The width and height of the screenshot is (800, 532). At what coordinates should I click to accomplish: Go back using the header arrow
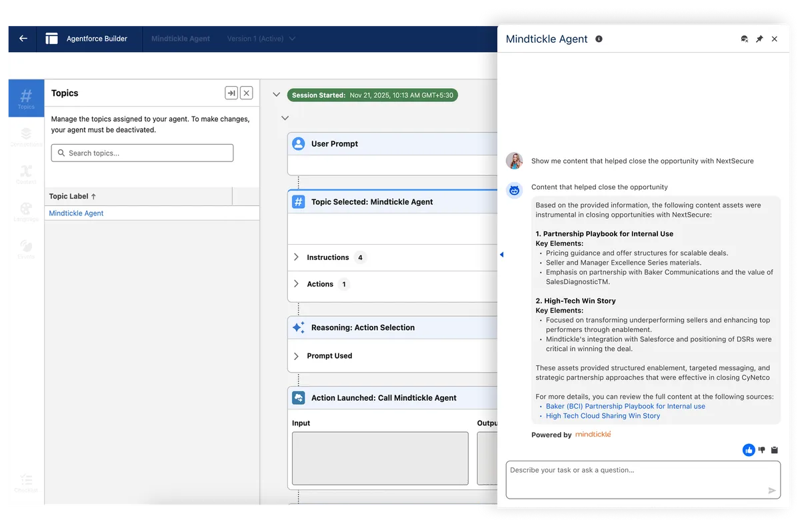23,39
